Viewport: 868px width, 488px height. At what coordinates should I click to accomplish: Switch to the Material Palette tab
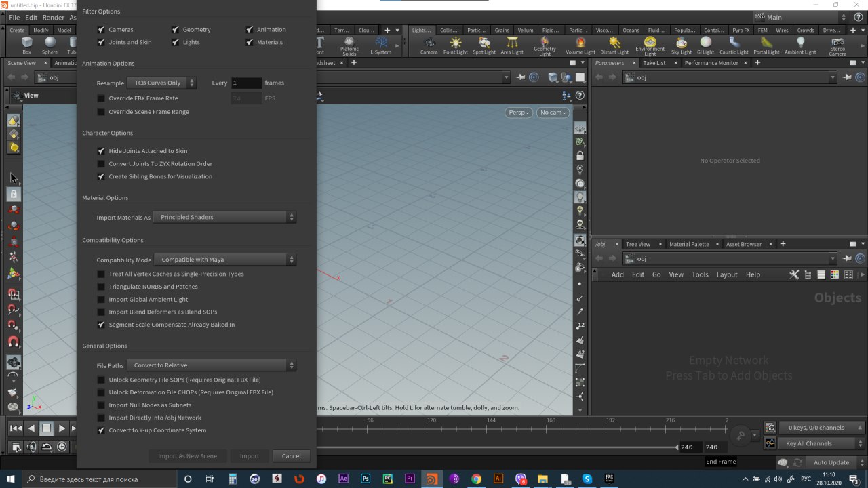(689, 244)
